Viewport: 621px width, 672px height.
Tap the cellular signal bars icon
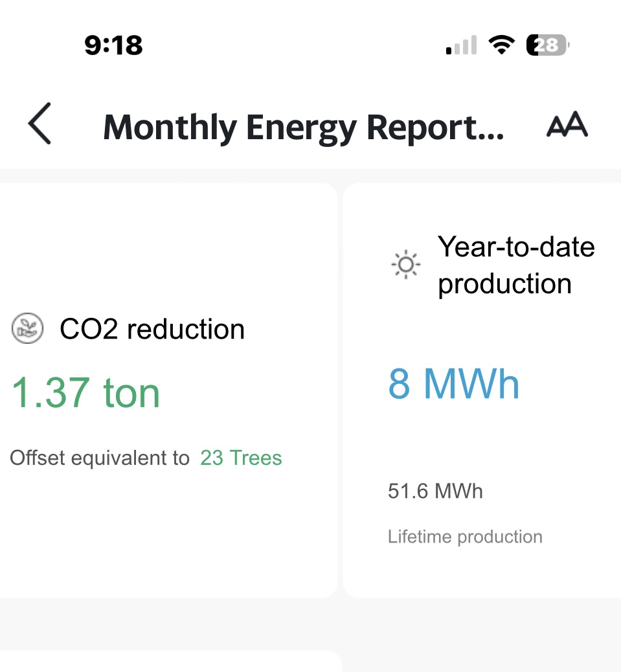(x=462, y=45)
